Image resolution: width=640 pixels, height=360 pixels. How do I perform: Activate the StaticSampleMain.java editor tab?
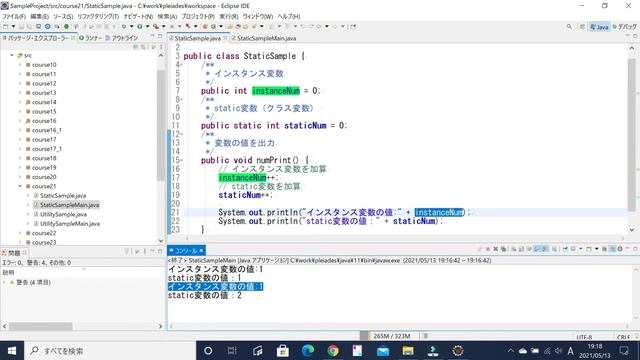click(264, 38)
